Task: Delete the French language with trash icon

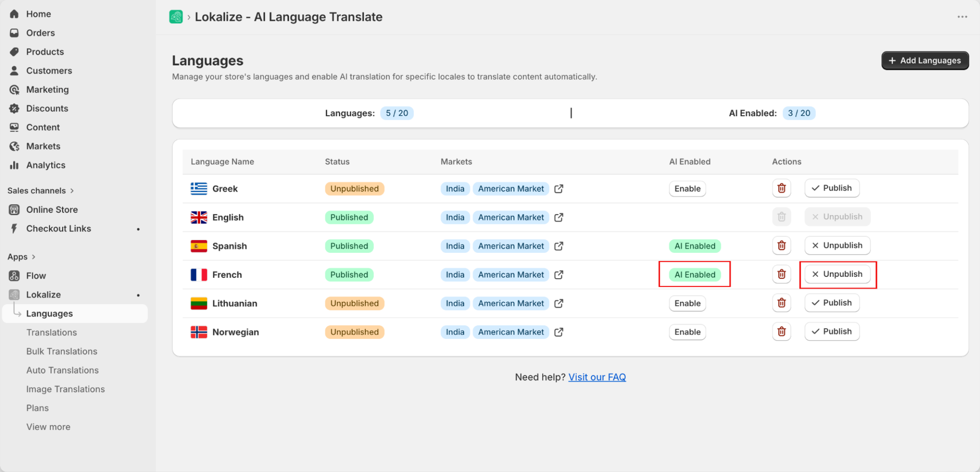Action: (781, 274)
